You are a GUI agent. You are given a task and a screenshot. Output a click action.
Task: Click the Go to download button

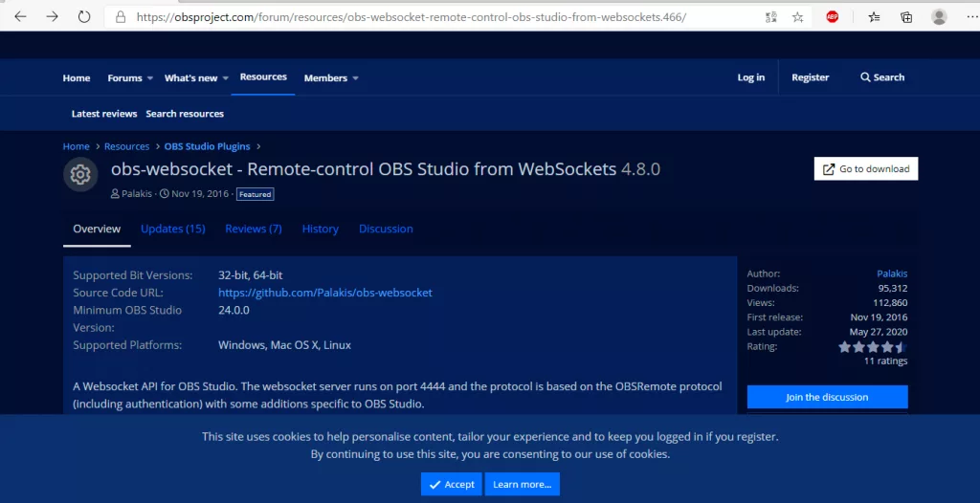[x=865, y=168]
